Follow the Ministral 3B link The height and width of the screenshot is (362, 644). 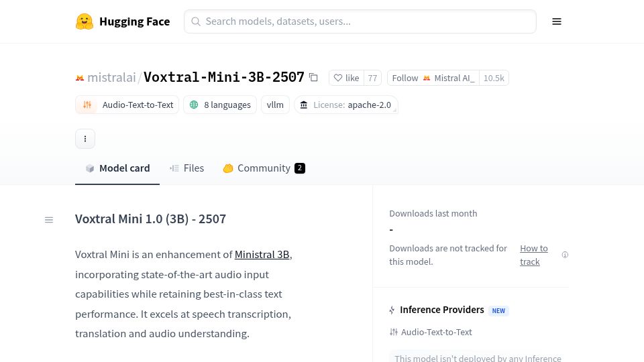[x=262, y=255]
